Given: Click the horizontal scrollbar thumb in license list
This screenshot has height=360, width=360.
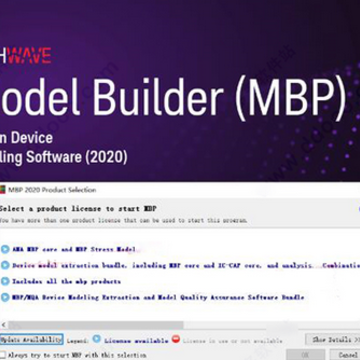Looking at the screenshot, I should click(95, 325).
